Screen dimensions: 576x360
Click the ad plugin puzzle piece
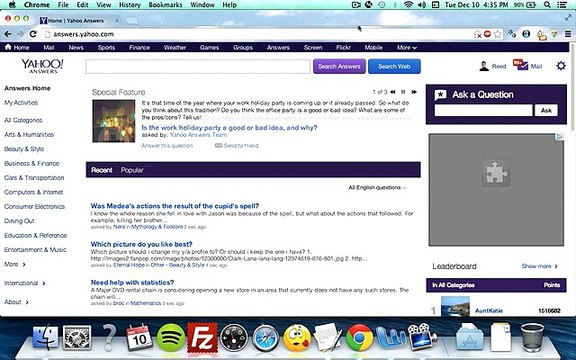pos(496,173)
